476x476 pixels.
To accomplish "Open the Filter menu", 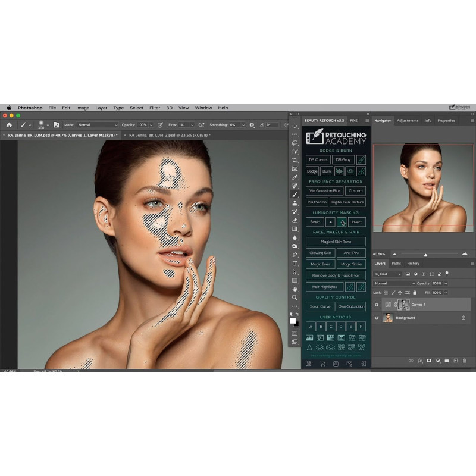I will [x=155, y=108].
